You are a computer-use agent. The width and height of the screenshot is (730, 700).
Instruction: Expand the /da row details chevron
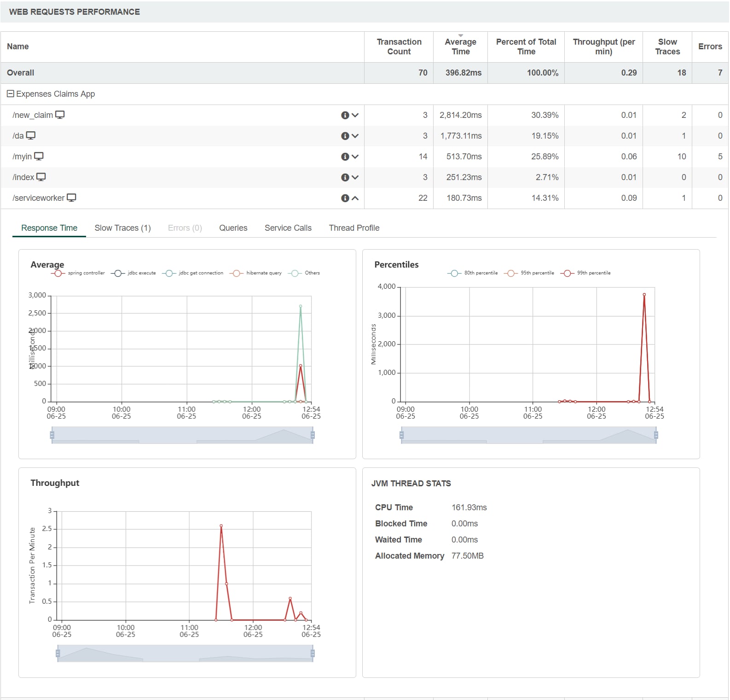click(355, 136)
